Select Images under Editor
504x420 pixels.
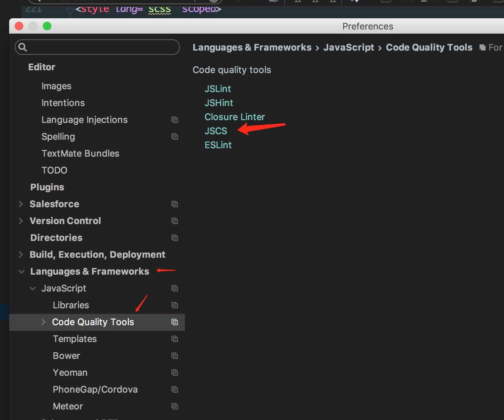coord(56,86)
